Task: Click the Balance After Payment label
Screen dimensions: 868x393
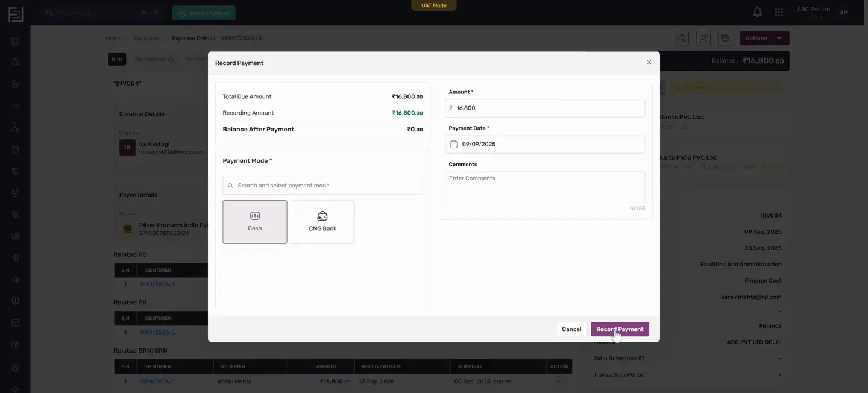Action: point(259,130)
